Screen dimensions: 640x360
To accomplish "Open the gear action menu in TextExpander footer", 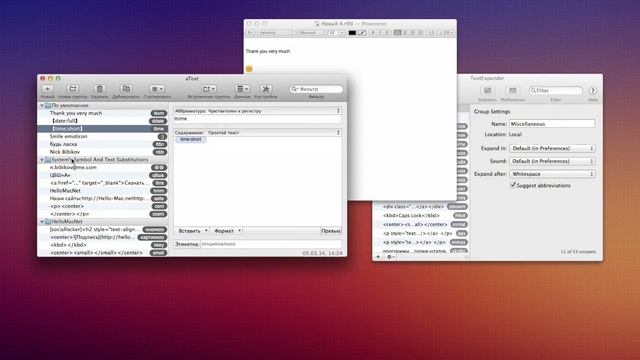I will click(391, 257).
